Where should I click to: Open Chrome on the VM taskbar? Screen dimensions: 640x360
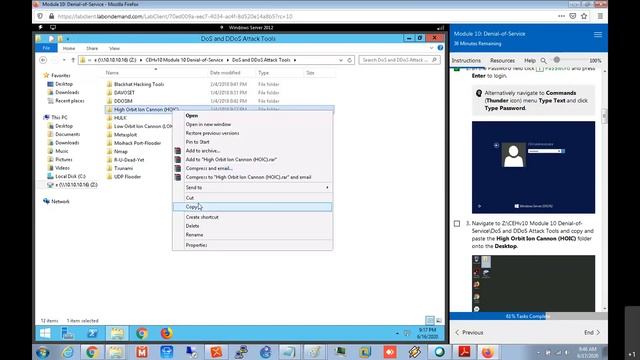point(142,333)
